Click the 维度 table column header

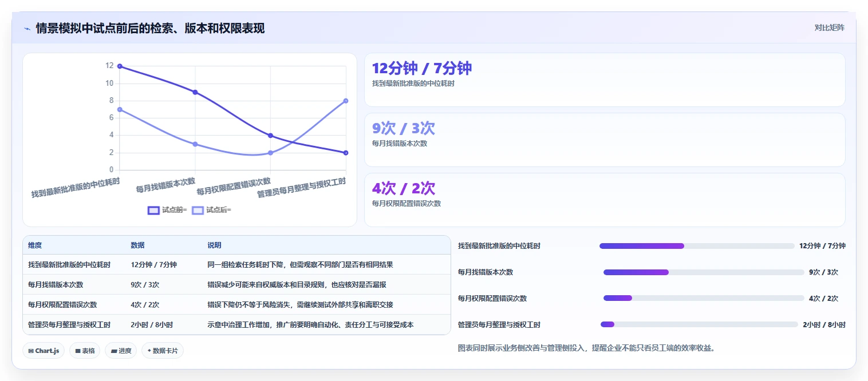[35, 245]
